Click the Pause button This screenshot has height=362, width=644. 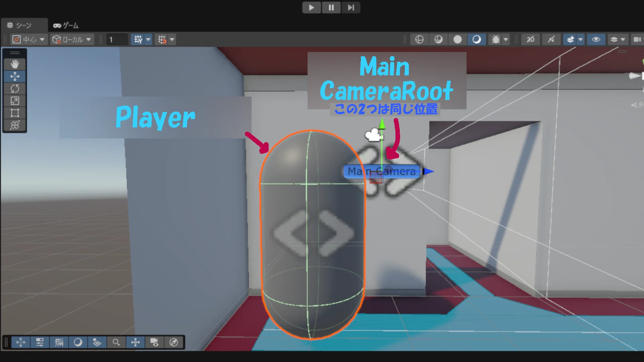[331, 7]
